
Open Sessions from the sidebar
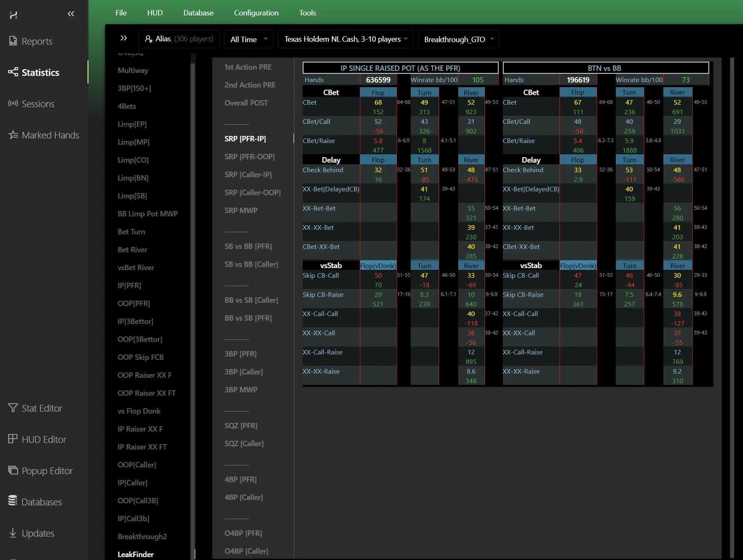coord(38,104)
